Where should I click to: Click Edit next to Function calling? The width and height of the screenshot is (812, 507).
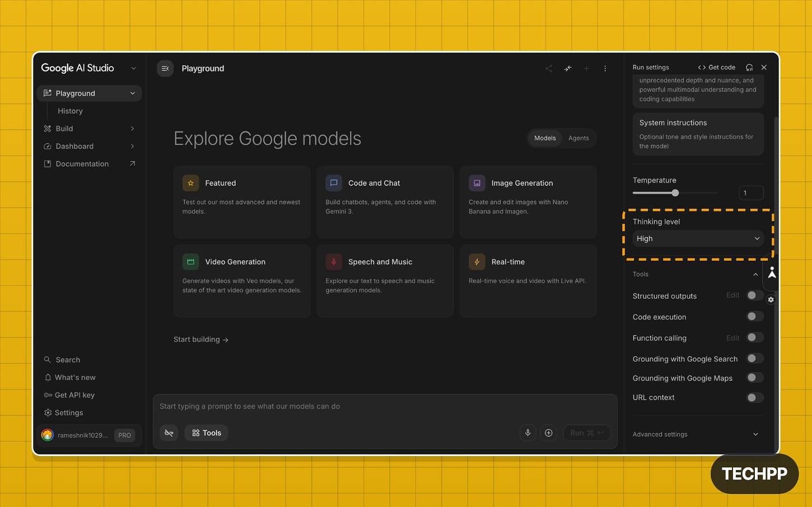pos(732,338)
